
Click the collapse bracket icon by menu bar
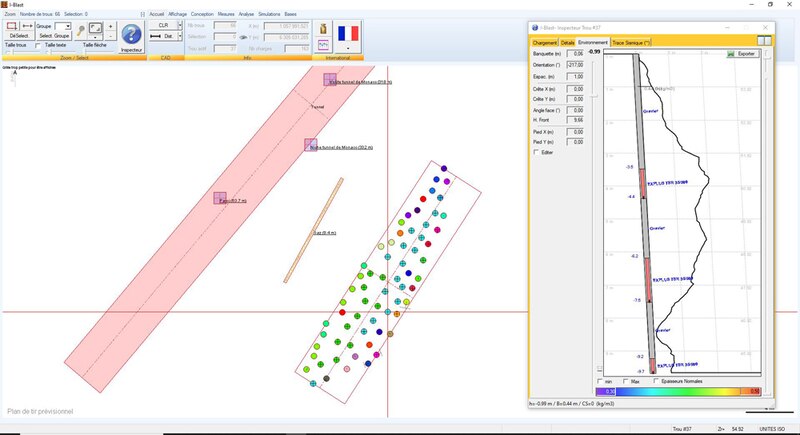(142, 14)
